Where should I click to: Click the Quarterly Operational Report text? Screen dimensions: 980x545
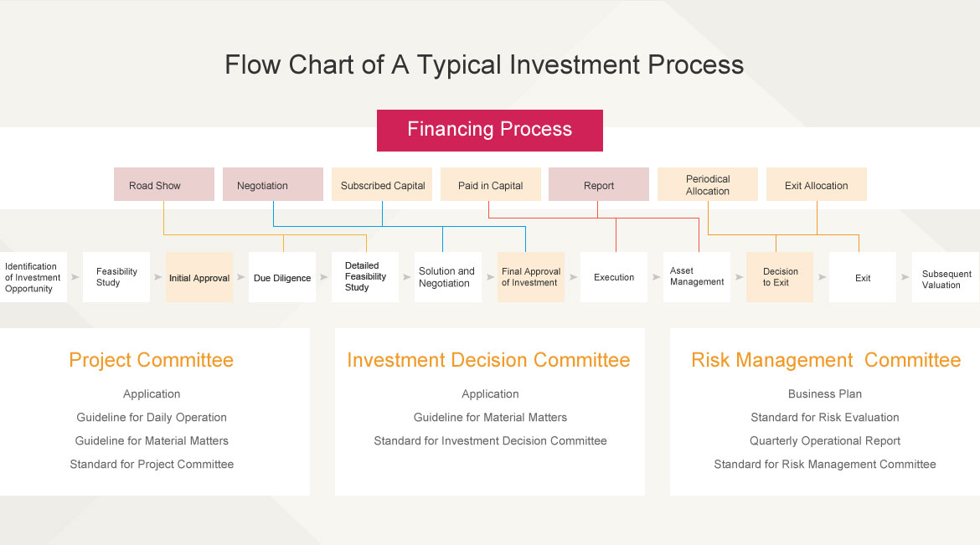pyautogui.click(x=825, y=440)
